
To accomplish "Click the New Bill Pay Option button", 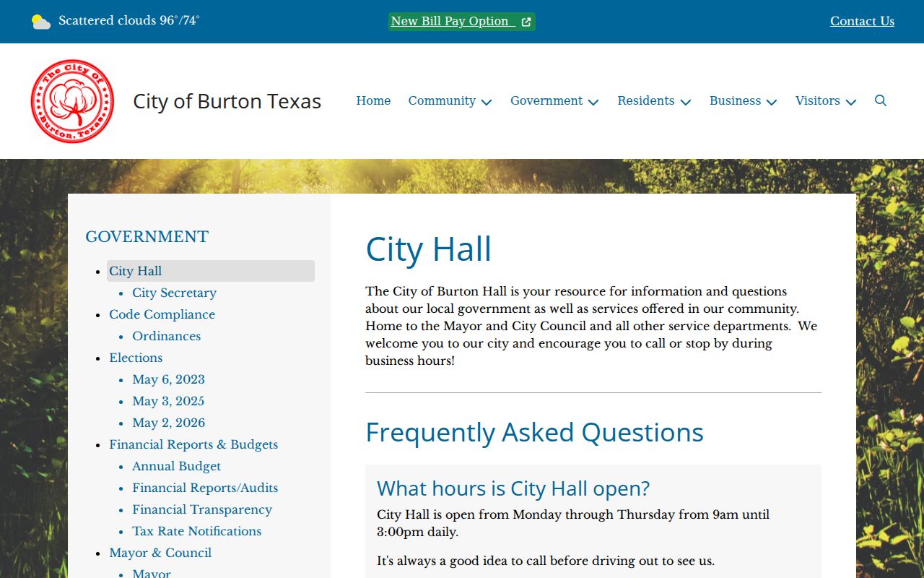I will (462, 22).
